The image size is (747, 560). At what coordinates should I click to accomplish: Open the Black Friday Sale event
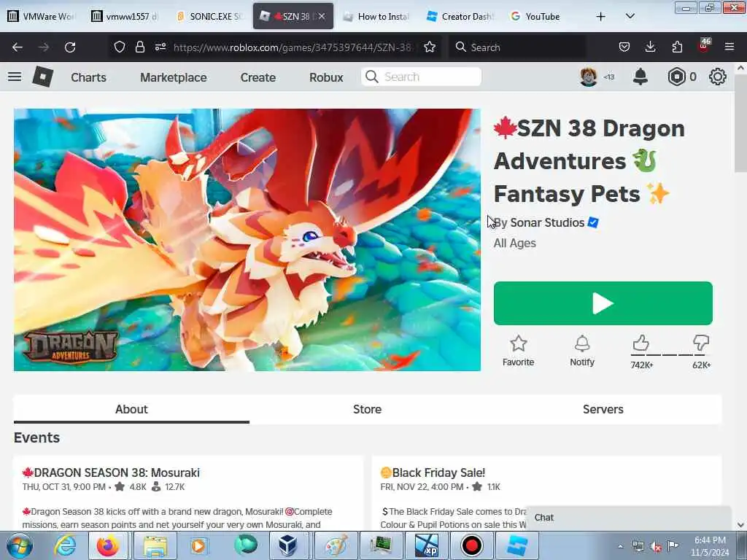(438, 472)
